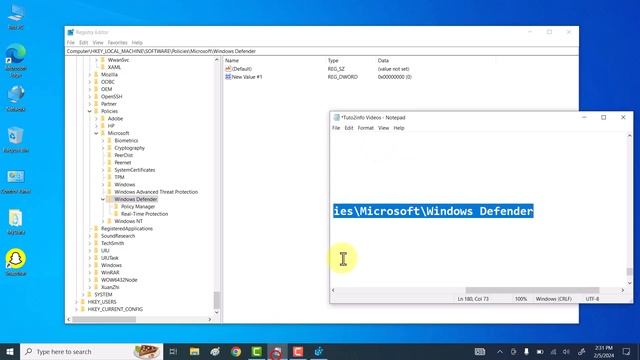Open Edit menu in Registry Editor
640x360 pixels.
pyautogui.click(x=83, y=42)
